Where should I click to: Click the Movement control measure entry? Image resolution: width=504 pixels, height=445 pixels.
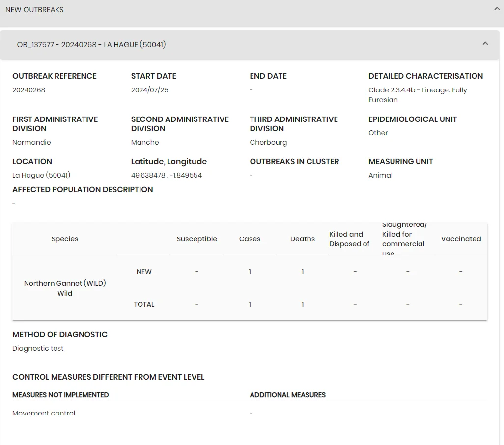(x=44, y=413)
